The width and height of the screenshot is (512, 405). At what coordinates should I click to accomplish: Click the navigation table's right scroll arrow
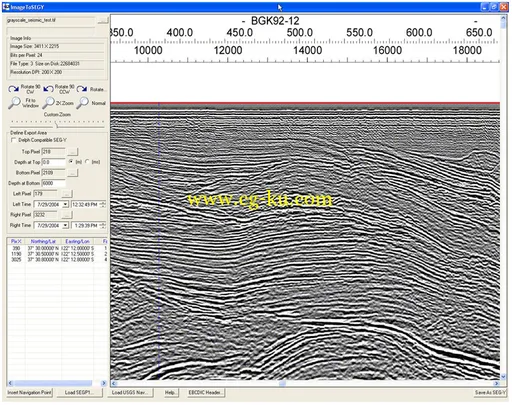click(104, 383)
